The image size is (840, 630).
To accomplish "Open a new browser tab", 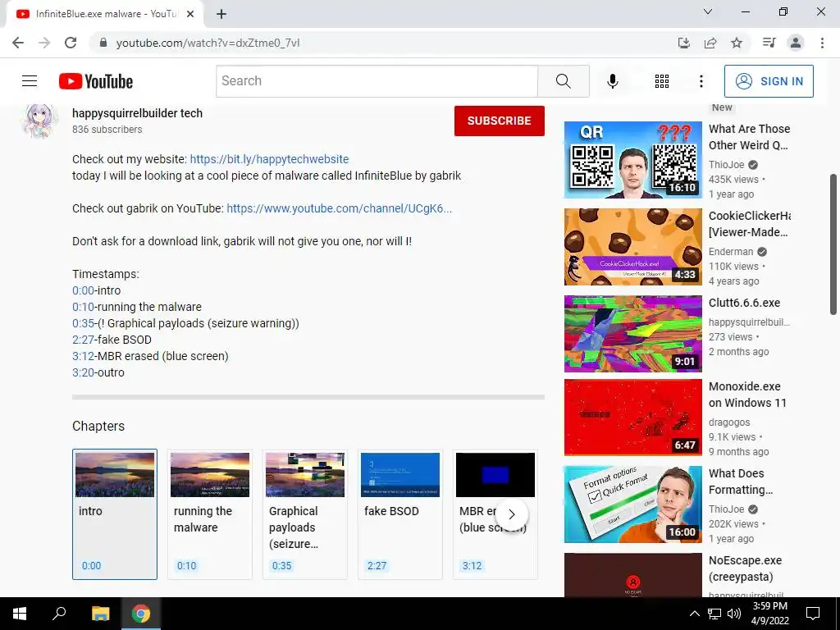I will click(x=221, y=14).
